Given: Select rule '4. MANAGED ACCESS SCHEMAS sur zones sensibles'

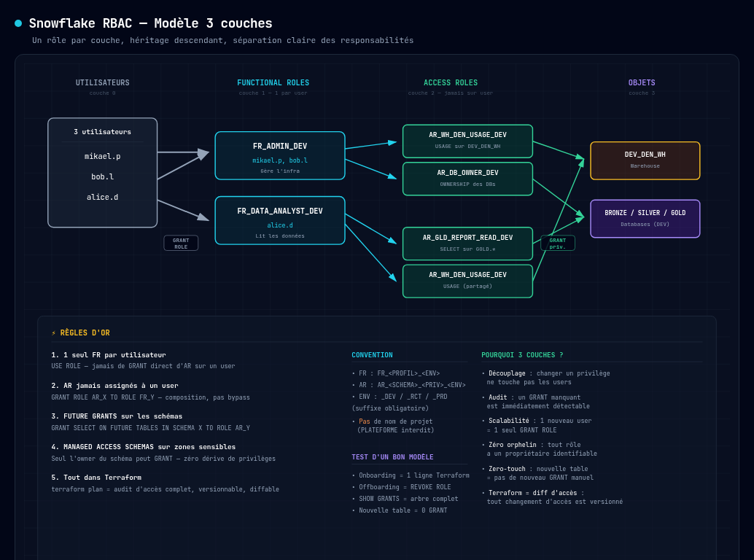Looking at the screenshot, I should pos(144,447).
